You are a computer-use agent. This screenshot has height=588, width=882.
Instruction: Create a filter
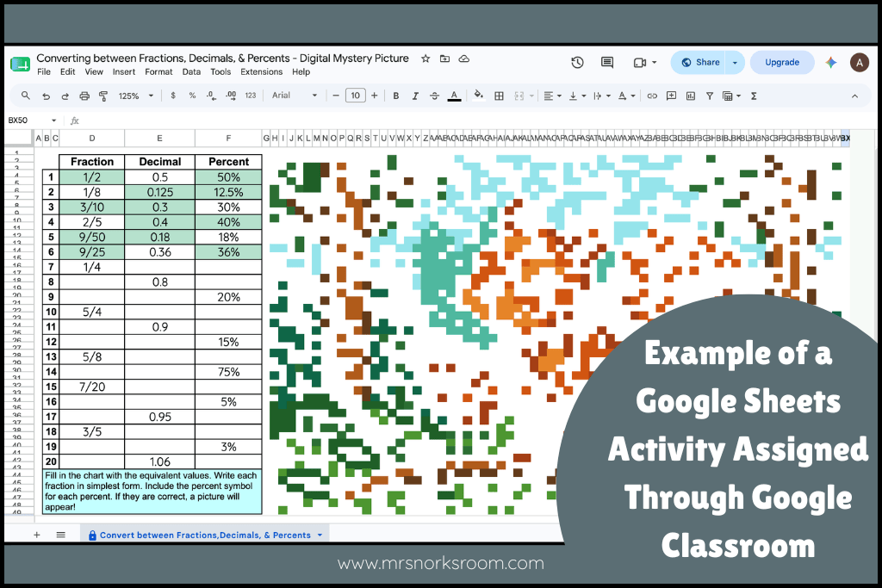click(x=710, y=96)
